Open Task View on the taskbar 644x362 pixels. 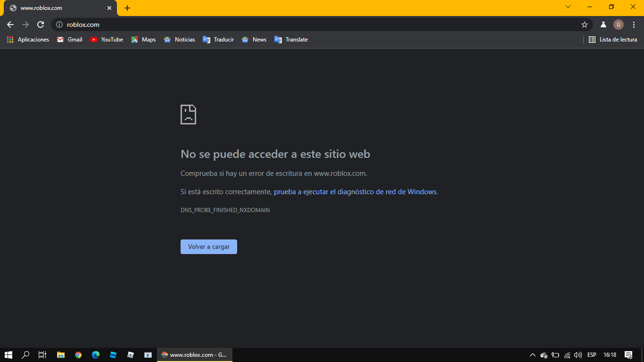(42, 355)
